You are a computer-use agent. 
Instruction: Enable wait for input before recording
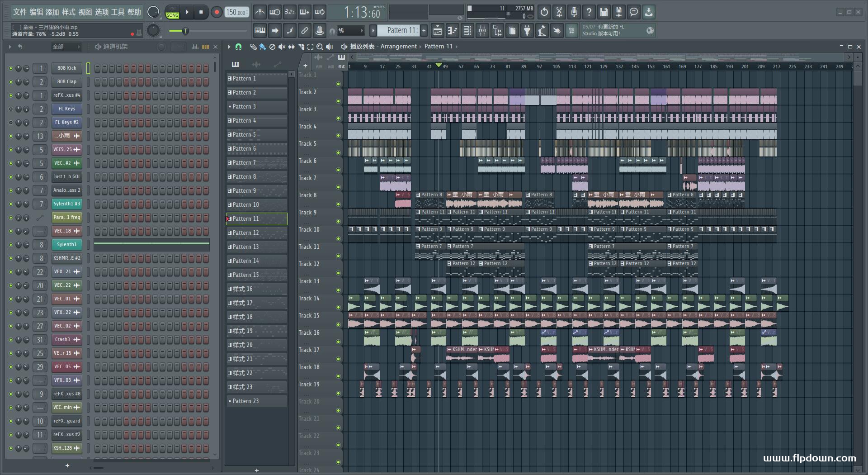click(274, 12)
